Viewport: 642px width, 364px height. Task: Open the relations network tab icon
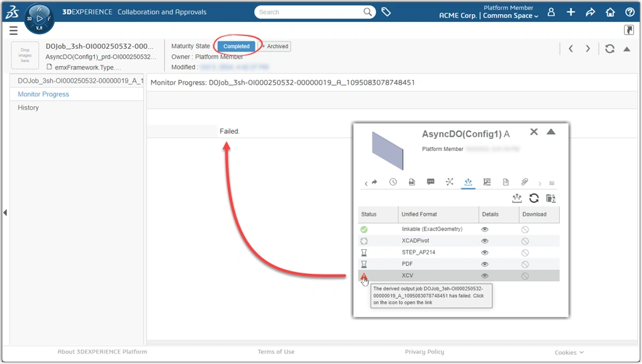(x=449, y=182)
